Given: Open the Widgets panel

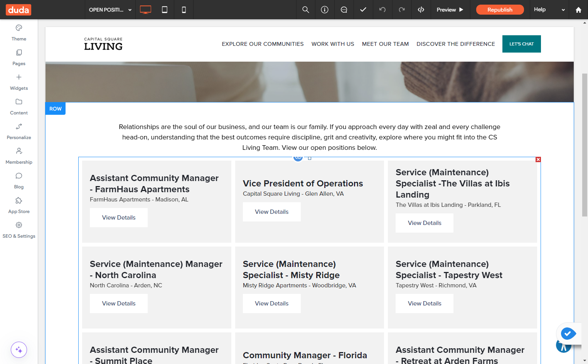Looking at the screenshot, I should (x=19, y=82).
